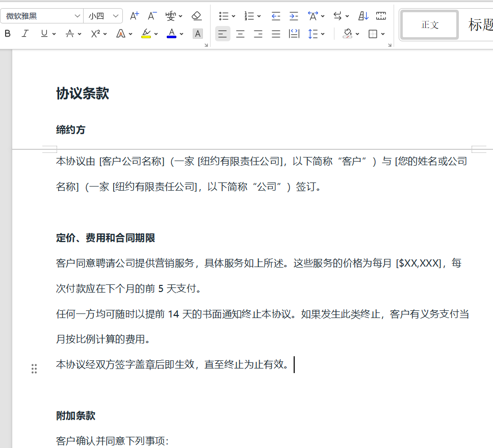Screen dimensions: 493x448
Task: Justify the paragraph text
Action: click(x=276, y=34)
